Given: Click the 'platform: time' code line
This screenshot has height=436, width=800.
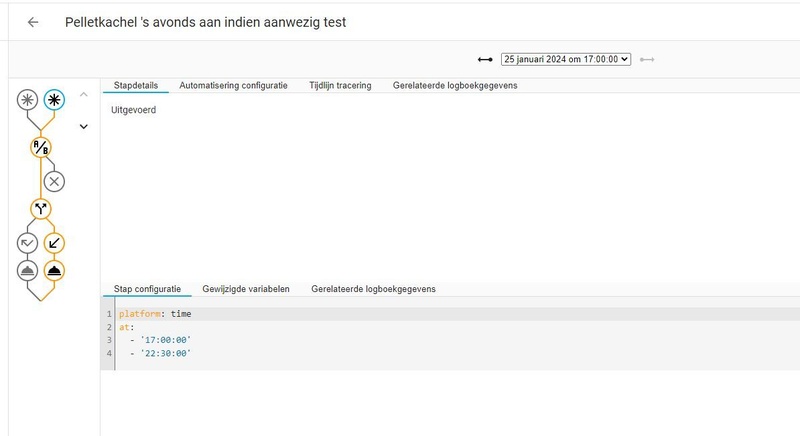Looking at the screenshot, I should (155, 314).
